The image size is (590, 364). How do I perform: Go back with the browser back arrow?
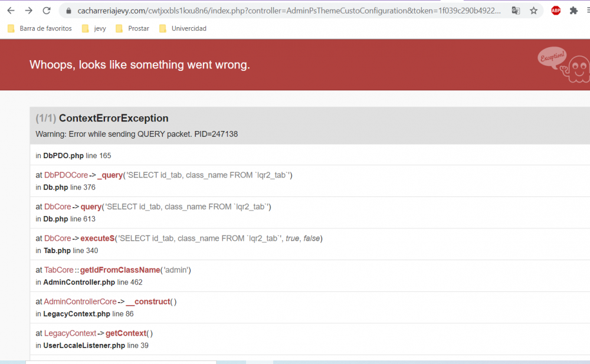point(11,11)
